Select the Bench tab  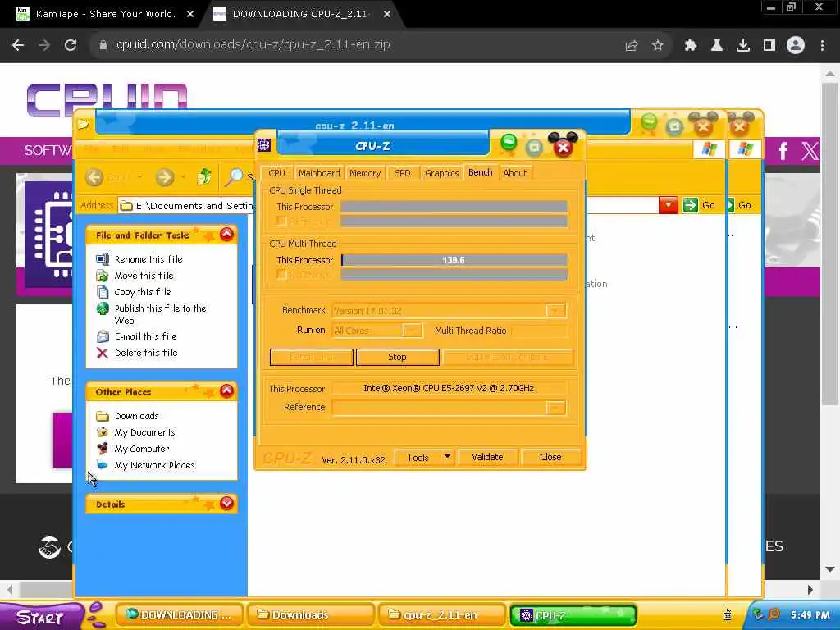click(481, 172)
